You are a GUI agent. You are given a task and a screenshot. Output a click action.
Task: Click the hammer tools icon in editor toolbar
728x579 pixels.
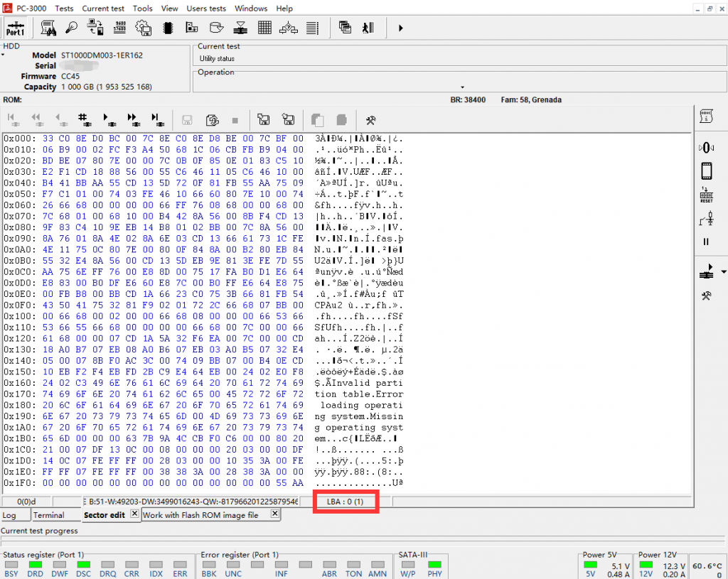click(x=370, y=119)
